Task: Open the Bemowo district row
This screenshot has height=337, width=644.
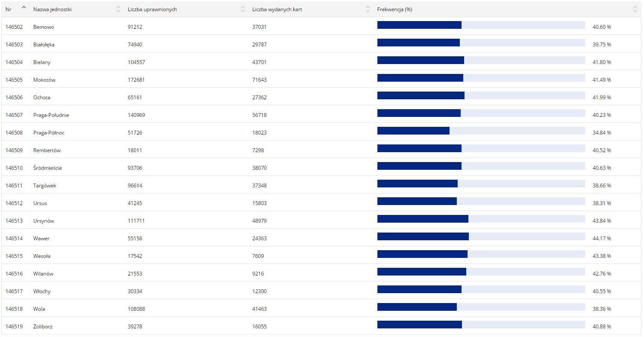Action: coord(43,27)
